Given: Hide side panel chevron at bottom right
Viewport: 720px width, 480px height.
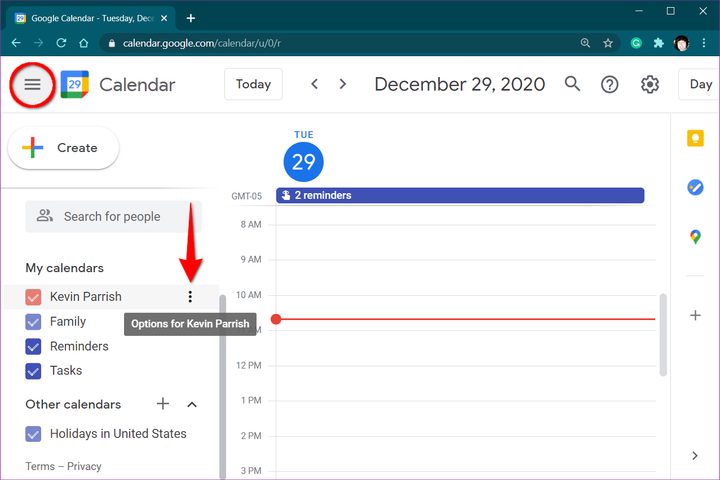Looking at the screenshot, I should click(695, 456).
